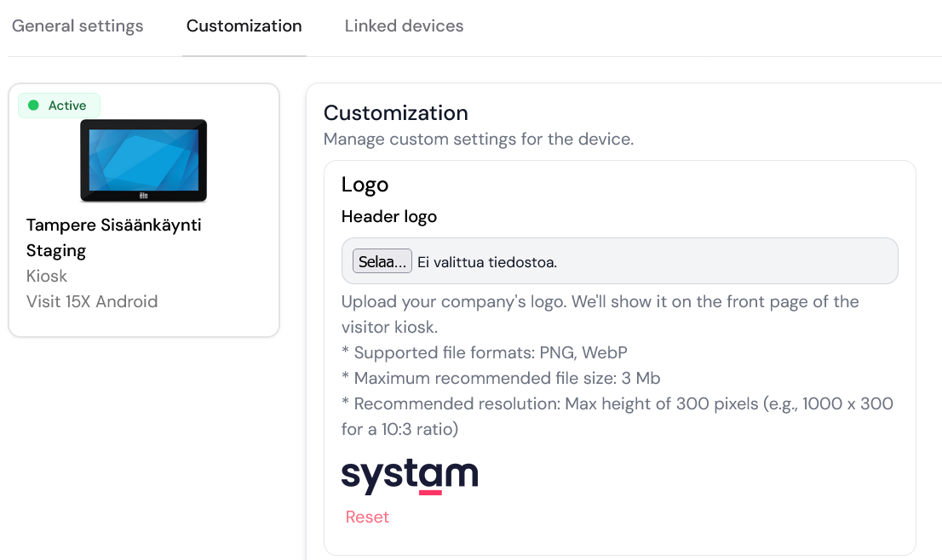
Task: Switch to the Linked devices tab
Action: (x=404, y=26)
